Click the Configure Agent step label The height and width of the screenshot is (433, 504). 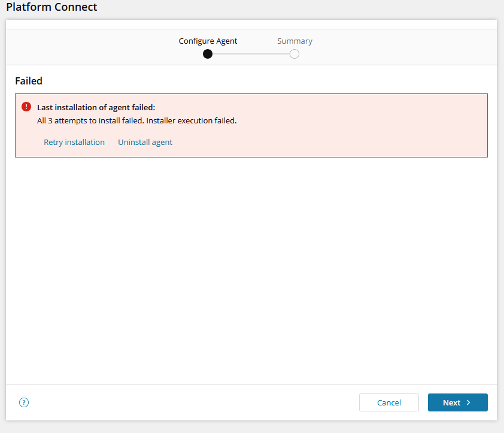pyautogui.click(x=208, y=41)
